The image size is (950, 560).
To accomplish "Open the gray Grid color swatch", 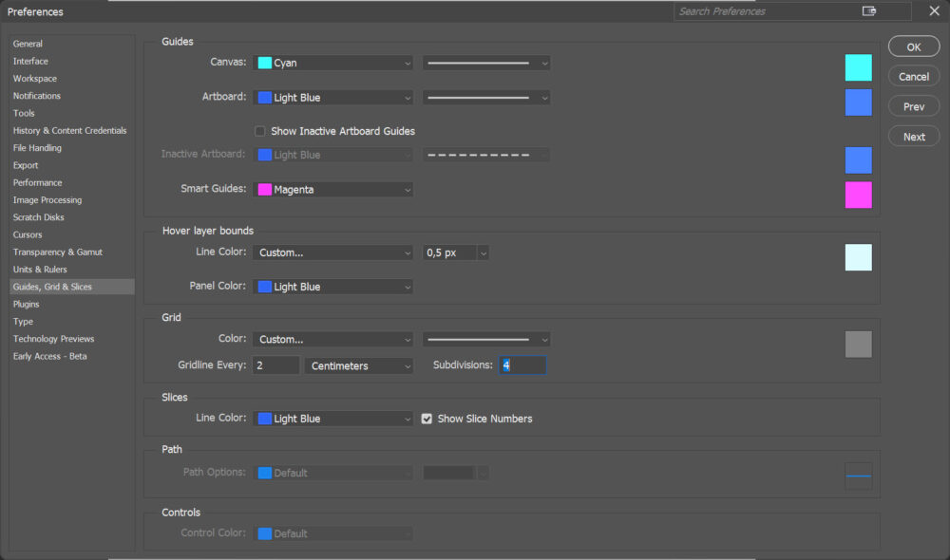I will pos(858,345).
